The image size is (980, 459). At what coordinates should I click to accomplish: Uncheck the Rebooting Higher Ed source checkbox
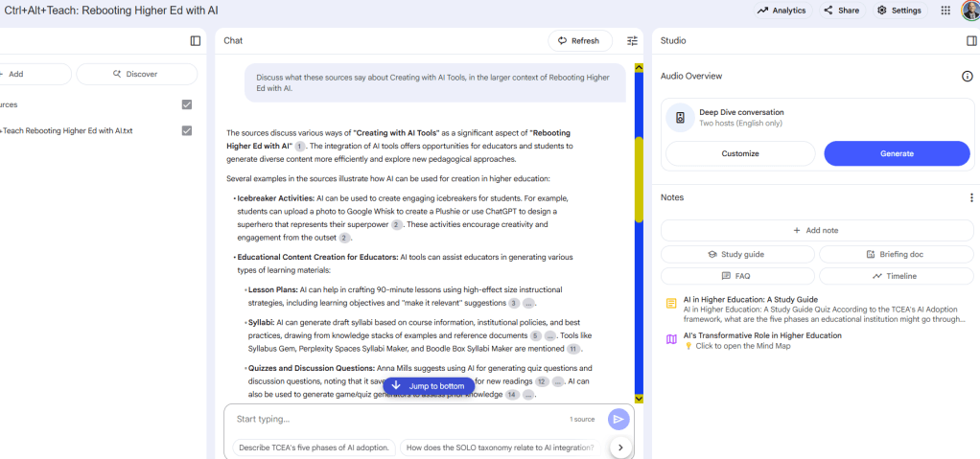(187, 131)
